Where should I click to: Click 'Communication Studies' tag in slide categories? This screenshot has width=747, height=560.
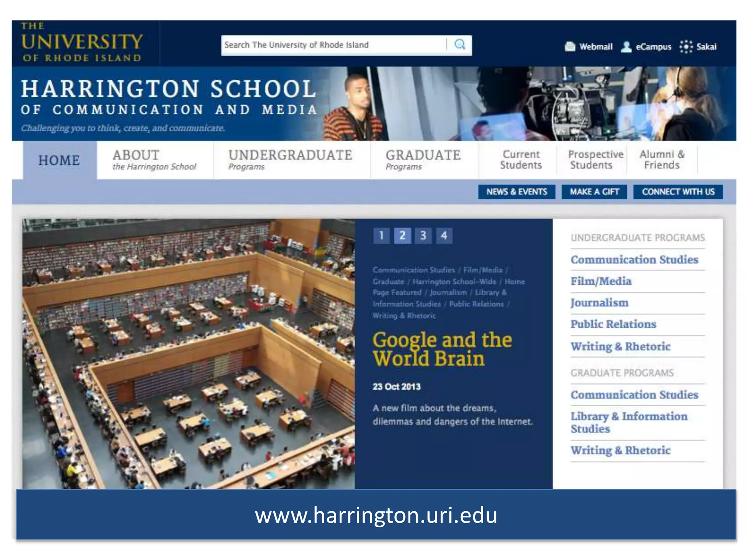click(x=414, y=270)
